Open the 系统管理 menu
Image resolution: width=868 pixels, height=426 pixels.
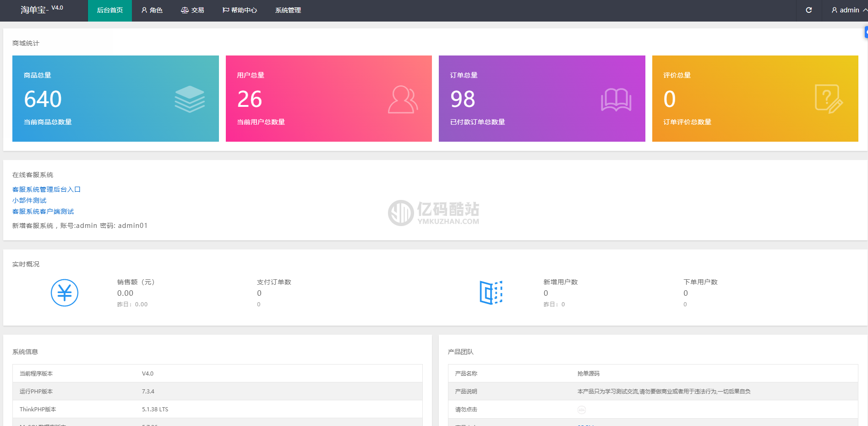288,11
